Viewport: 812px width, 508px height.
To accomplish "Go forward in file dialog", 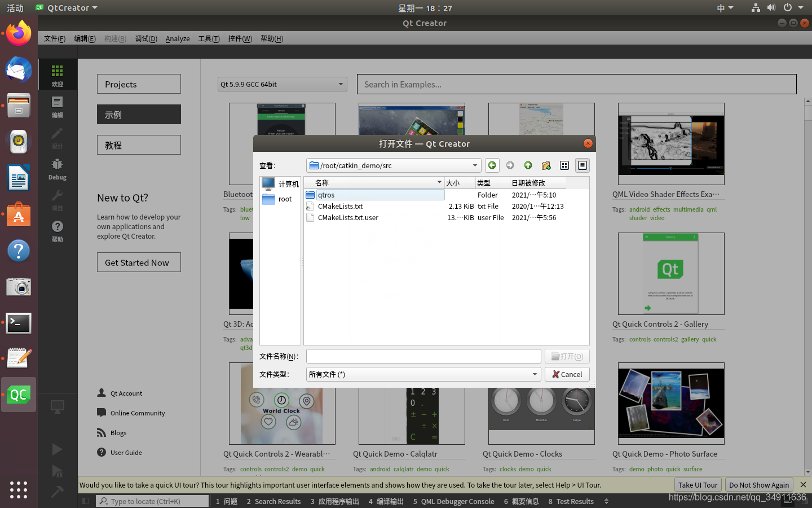I will 510,165.
